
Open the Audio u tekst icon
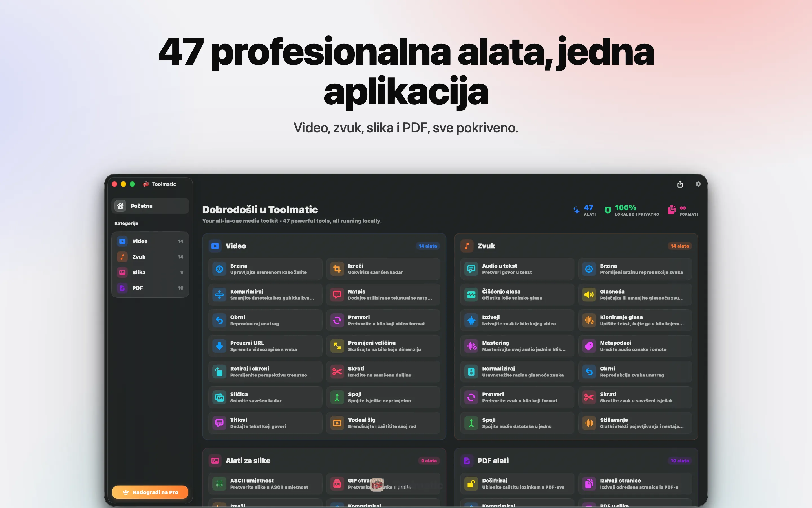(471, 269)
